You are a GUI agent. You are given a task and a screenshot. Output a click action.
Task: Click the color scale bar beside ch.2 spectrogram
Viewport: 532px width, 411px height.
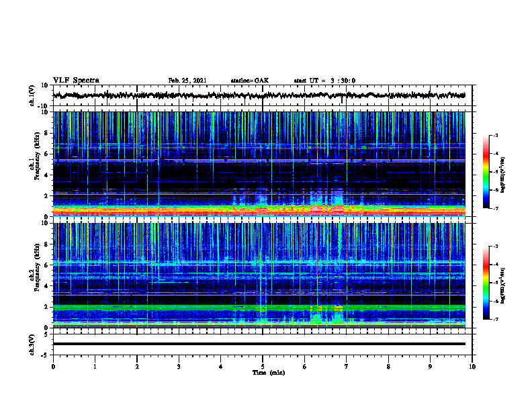pyautogui.click(x=486, y=283)
